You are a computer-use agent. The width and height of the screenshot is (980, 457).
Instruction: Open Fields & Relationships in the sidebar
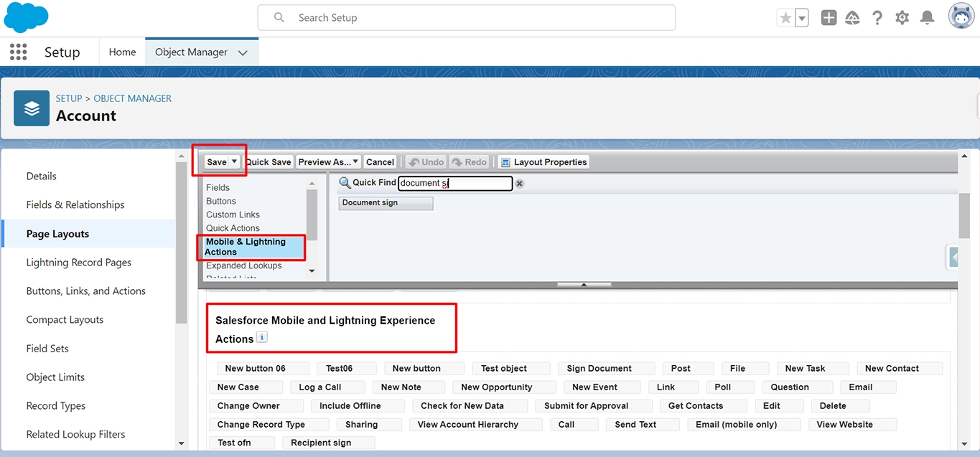tap(75, 204)
